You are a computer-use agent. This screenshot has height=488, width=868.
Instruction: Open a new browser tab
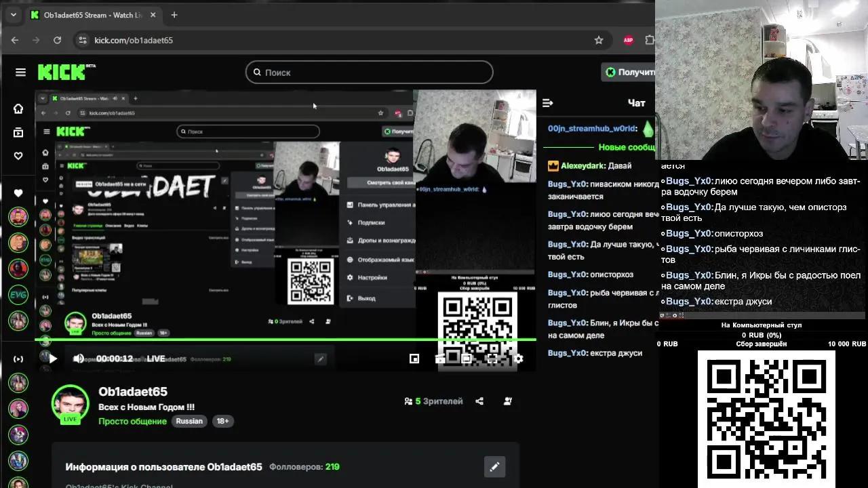point(174,15)
